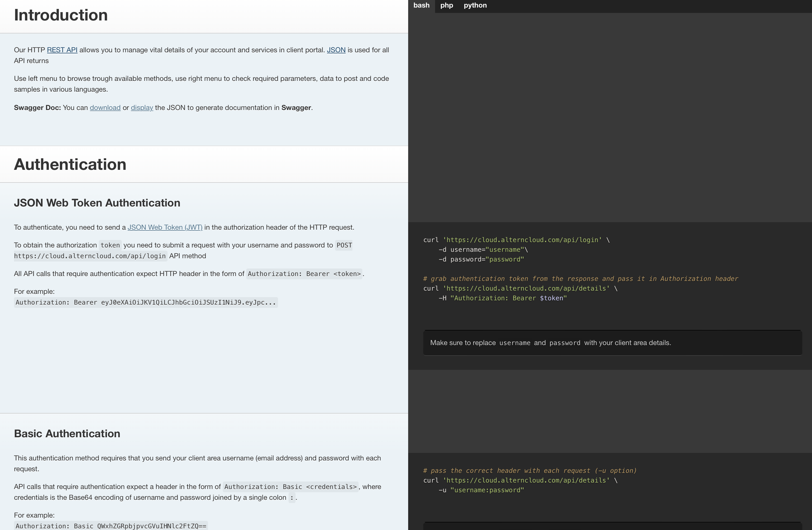The height and width of the screenshot is (530, 812).
Task: Click the inline 'token' code snippet
Action: point(110,245)
